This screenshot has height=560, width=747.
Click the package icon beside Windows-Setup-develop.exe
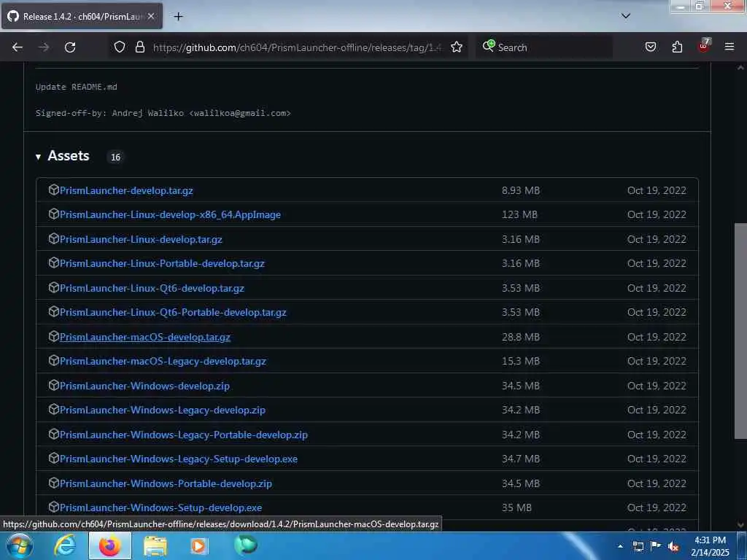coord(53,507)
